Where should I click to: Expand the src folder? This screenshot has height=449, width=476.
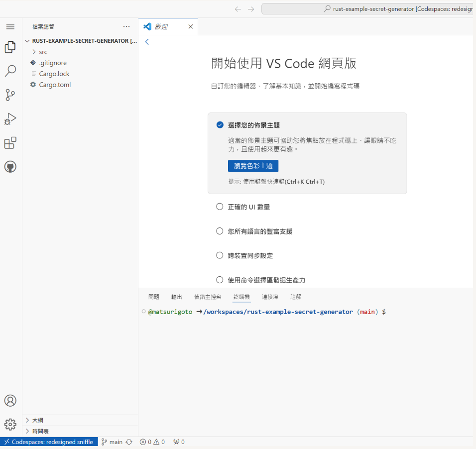coord(81,52)
